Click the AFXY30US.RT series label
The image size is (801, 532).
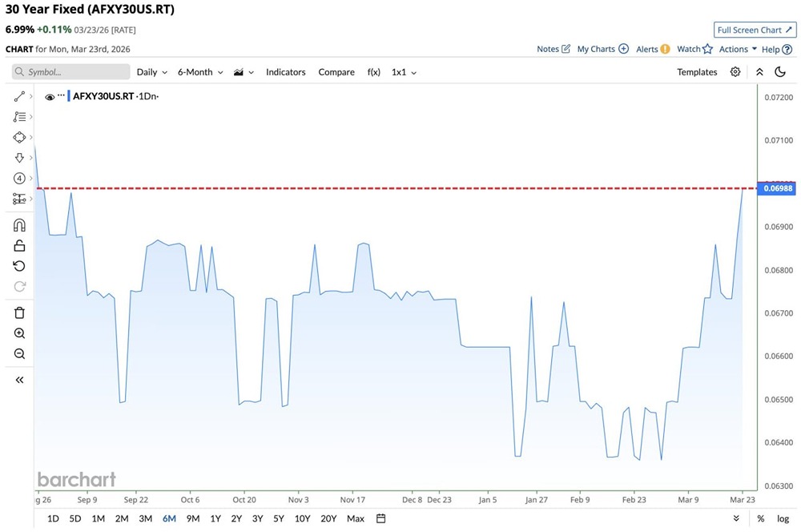tap(103, 96)
